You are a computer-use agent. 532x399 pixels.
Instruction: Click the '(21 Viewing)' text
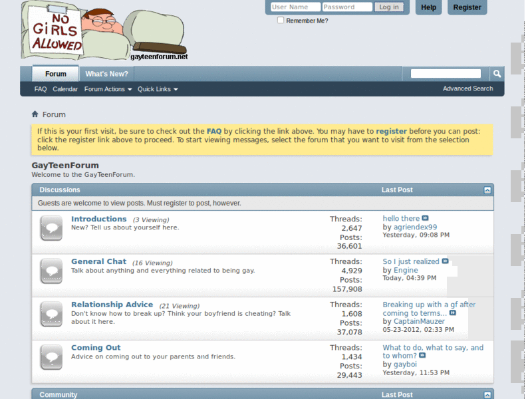(180, 306)
